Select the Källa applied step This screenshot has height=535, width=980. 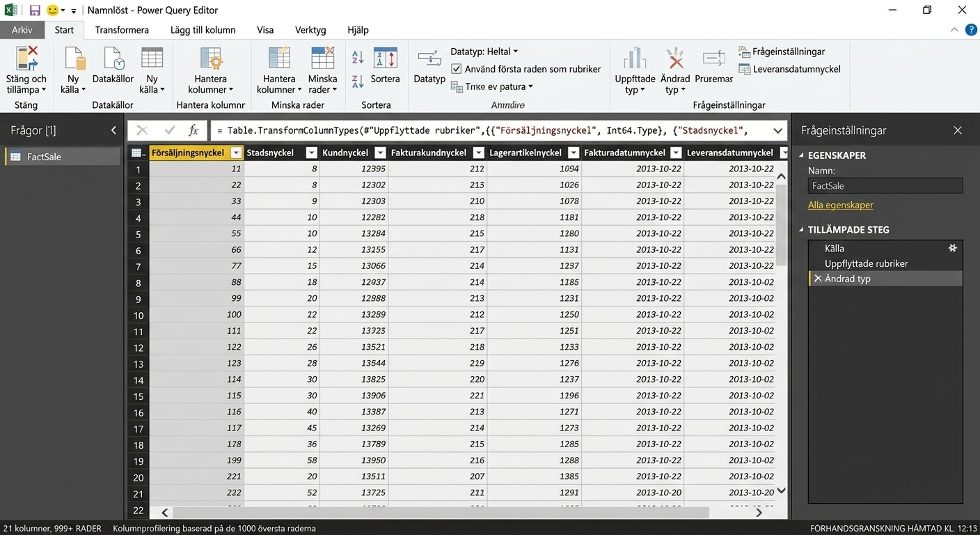(x=885, y=248)
